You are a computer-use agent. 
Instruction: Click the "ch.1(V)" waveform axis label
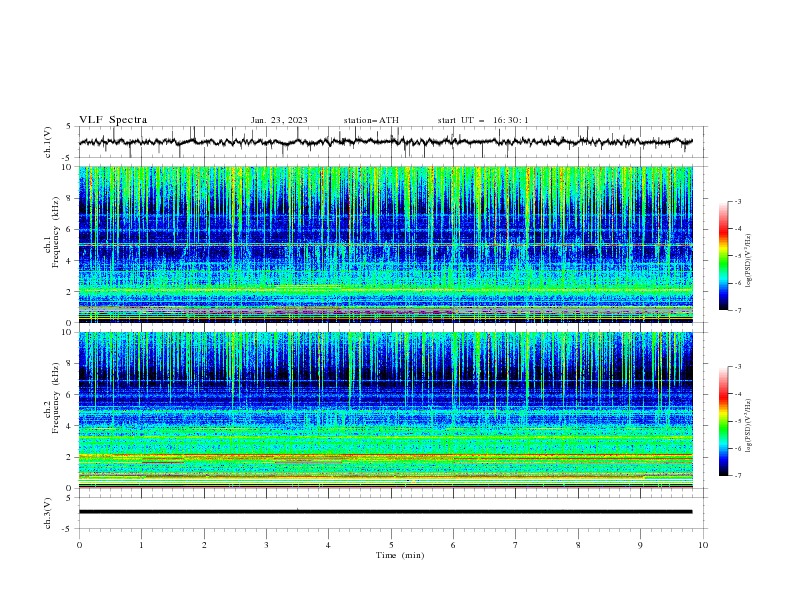point(48,142)
